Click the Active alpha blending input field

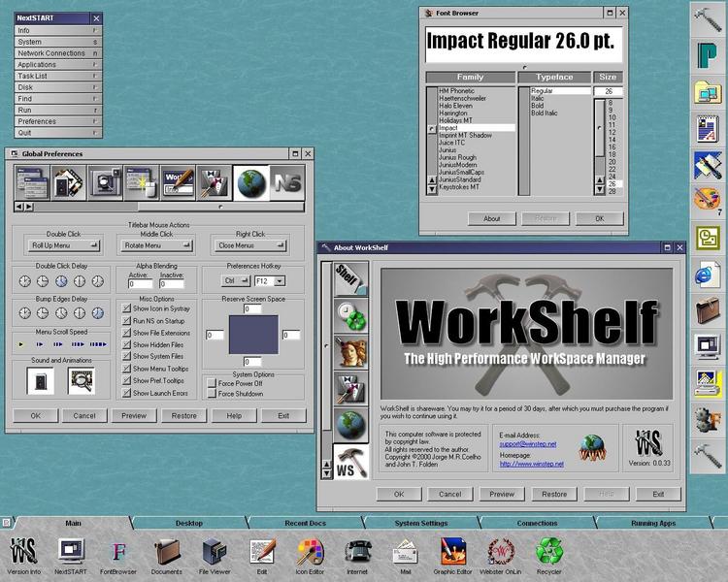click(x=140, y=283)
